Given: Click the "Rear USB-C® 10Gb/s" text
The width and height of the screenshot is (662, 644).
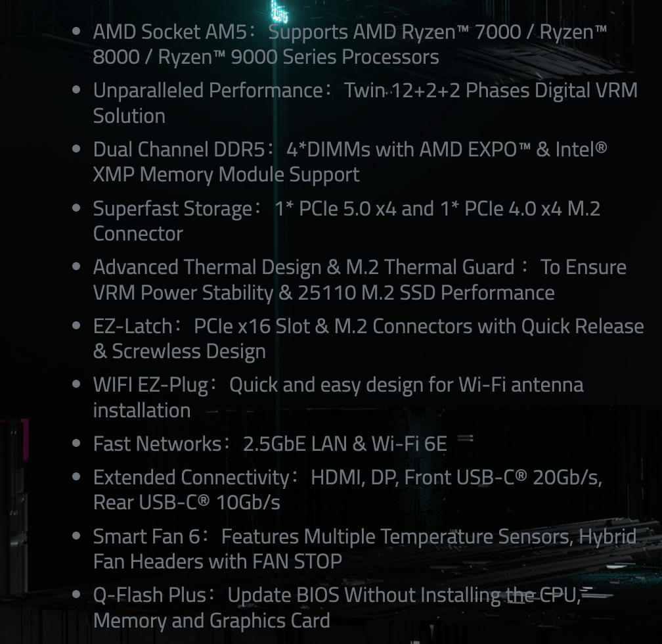Looking at the screenshot, I should [x=187, y=503].
